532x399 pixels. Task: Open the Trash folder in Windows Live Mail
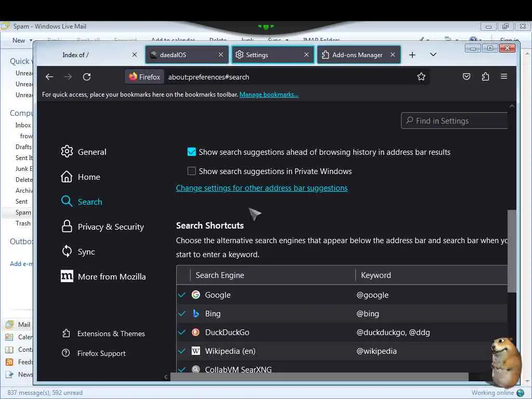pos(23,223)
